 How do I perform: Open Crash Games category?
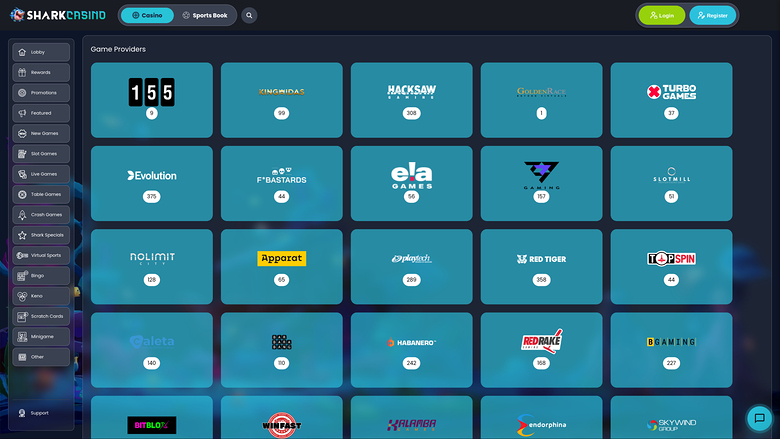tap(41, 215)
